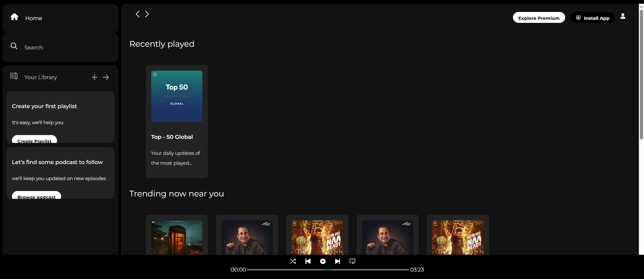Click "Let's find some podcast to follow" text
This screenshot has width=644, height=279.
tap(57, 162)
